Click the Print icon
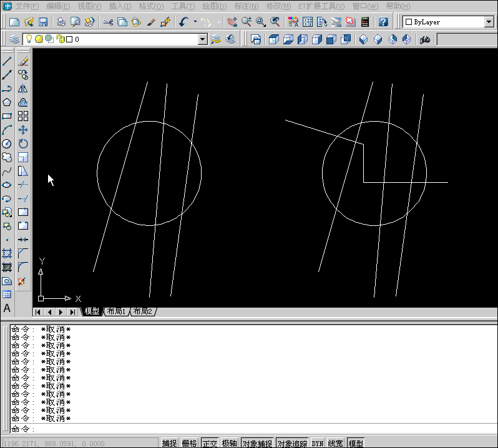Screen dimensions: 498x448 [61, 22]
